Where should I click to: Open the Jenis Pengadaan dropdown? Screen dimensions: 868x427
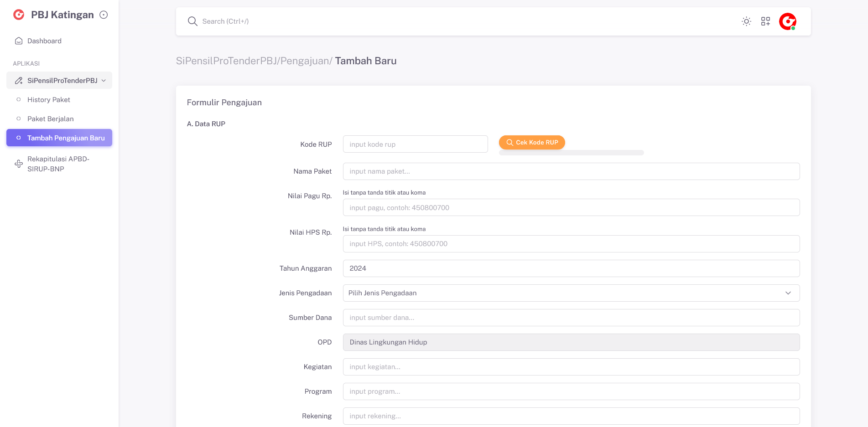pyautogui.click(x=566, y=293)
